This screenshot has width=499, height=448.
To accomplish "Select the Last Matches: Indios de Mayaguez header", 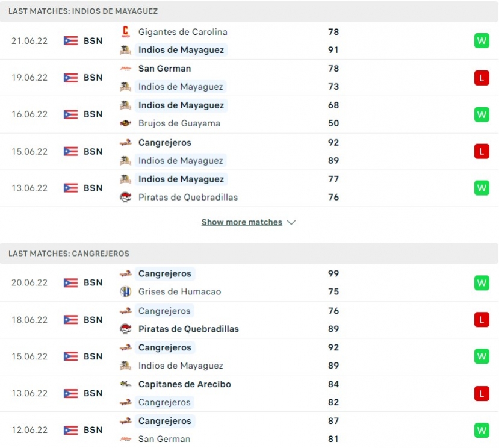I will (249, 11).
